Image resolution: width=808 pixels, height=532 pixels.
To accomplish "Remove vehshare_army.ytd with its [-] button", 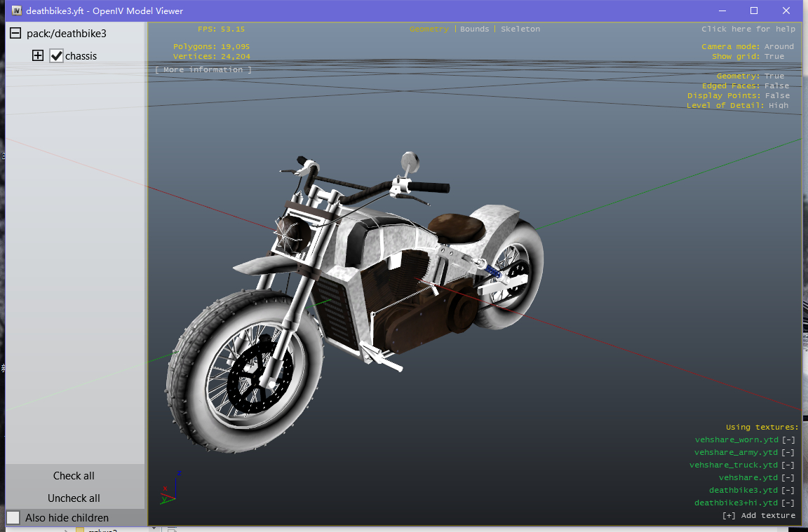I will pyautogui.click(x=788, y=452).
